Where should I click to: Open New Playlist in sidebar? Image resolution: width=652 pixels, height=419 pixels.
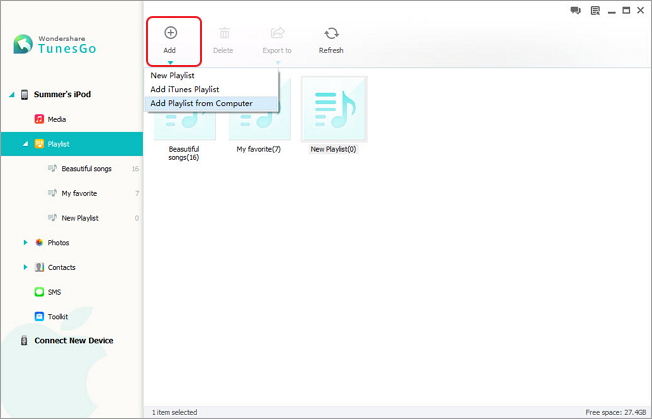80,218
